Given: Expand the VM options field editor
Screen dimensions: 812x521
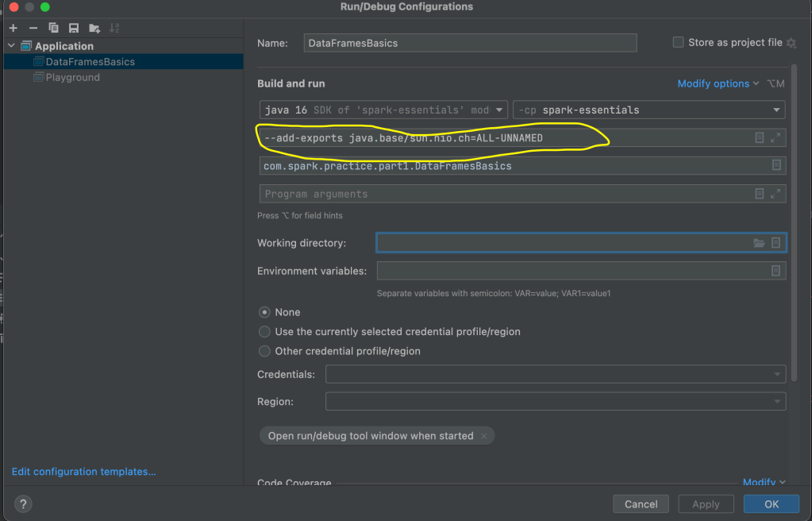Looking at the screenshot, I should 776,138.
